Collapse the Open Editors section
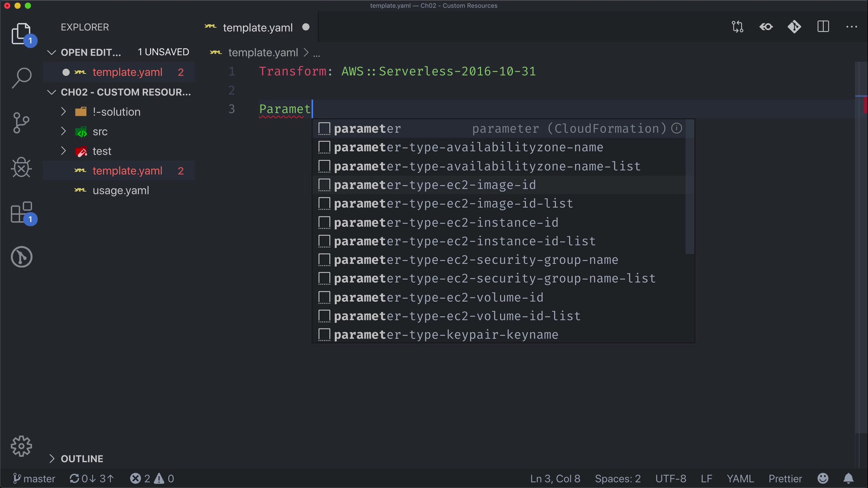This screenshot has height=488, width=868. (x=52, y=52)
